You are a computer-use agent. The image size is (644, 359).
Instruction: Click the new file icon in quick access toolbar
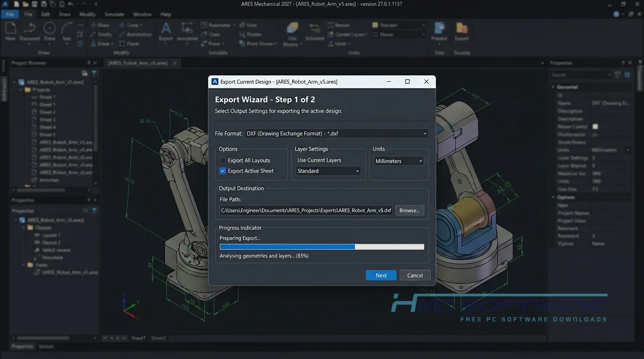[16, 4]
